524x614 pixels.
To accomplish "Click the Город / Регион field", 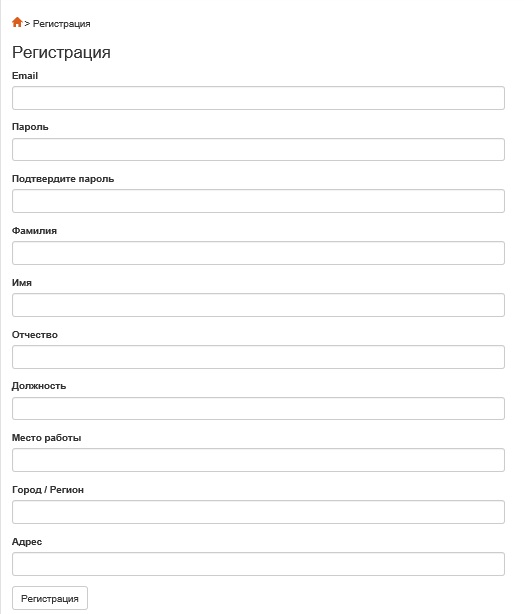I will (258, 512).
